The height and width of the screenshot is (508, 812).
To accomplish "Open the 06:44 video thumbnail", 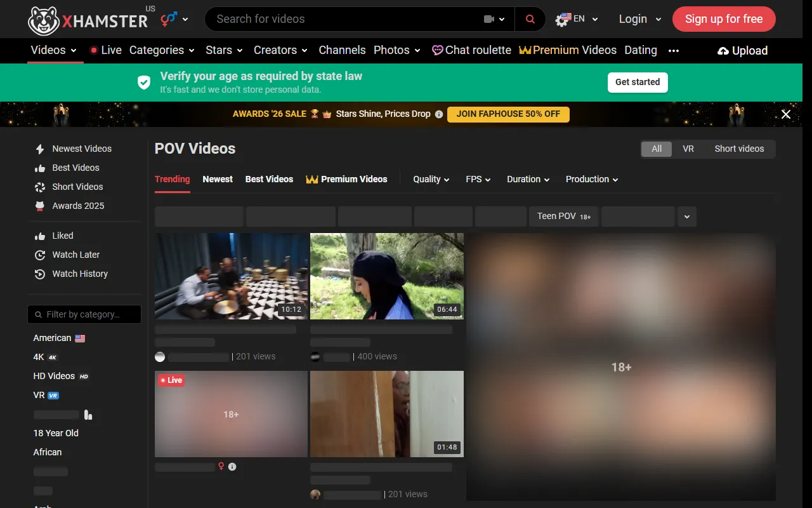I will [x=387, y=276].
